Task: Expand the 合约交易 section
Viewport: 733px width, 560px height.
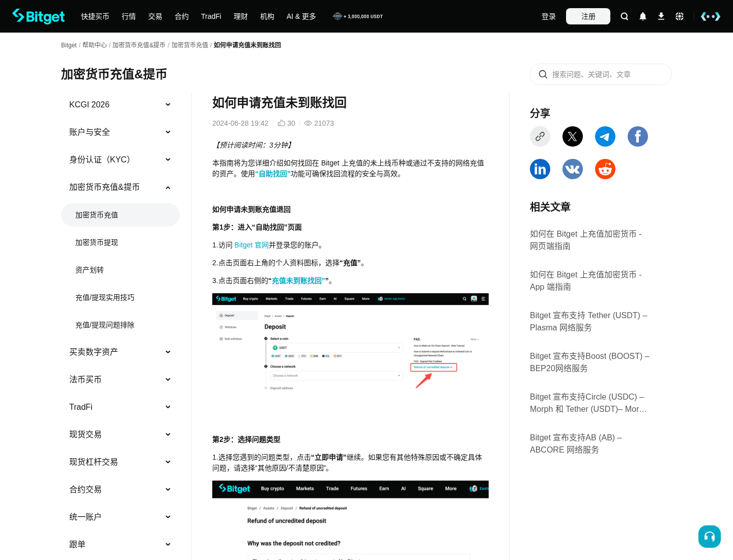Action: [120, 489]
